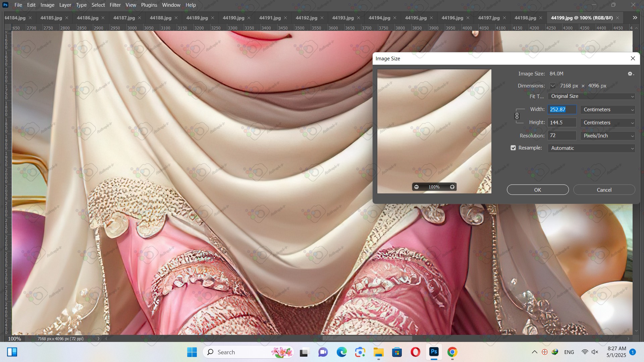The width and height of the screenshot is (644, 362).
Task: Open Microsoft Edge from the taskbar
Action: pos(341,352)
